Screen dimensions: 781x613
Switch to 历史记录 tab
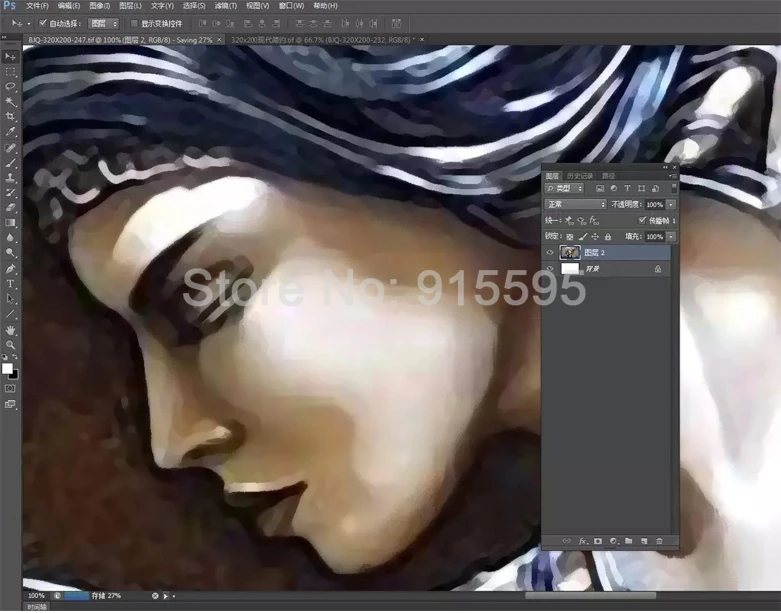point(580,176)
